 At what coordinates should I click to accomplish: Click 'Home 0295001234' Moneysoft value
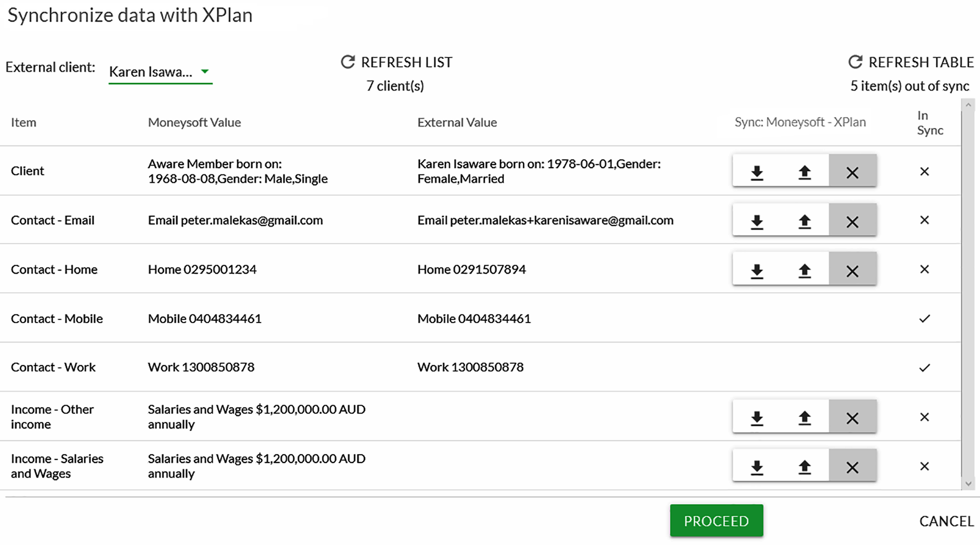tap(202, 269)
